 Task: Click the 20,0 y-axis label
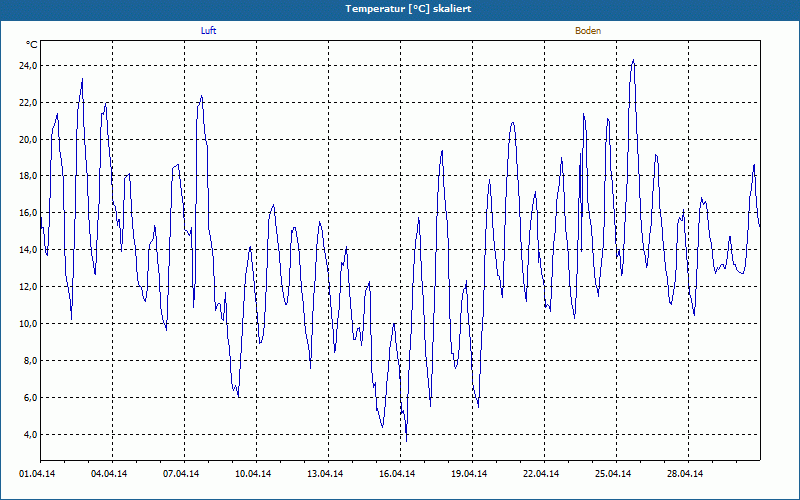[27, 139]
